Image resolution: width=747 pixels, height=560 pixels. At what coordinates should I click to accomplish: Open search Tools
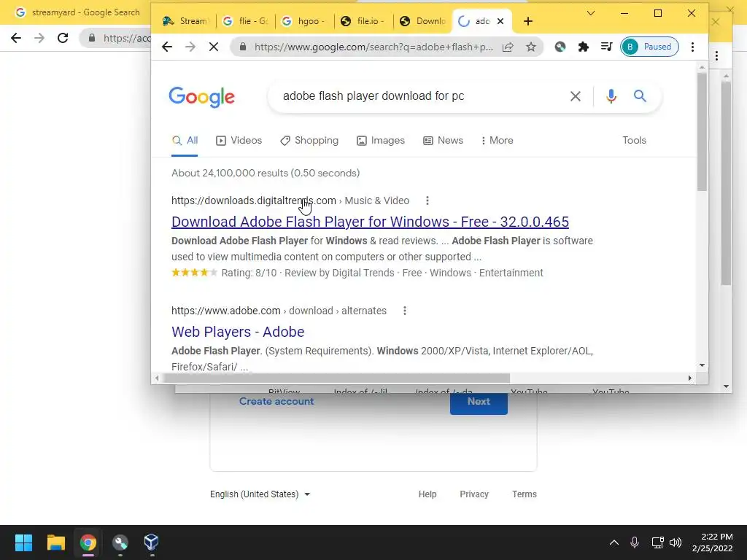tap(634, 141)
